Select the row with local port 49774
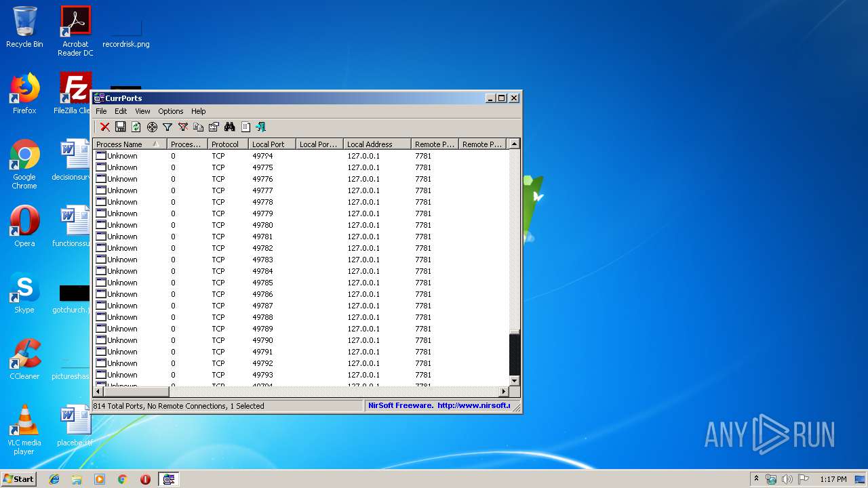Screen dimensions: 868x488 pos(300,156)
